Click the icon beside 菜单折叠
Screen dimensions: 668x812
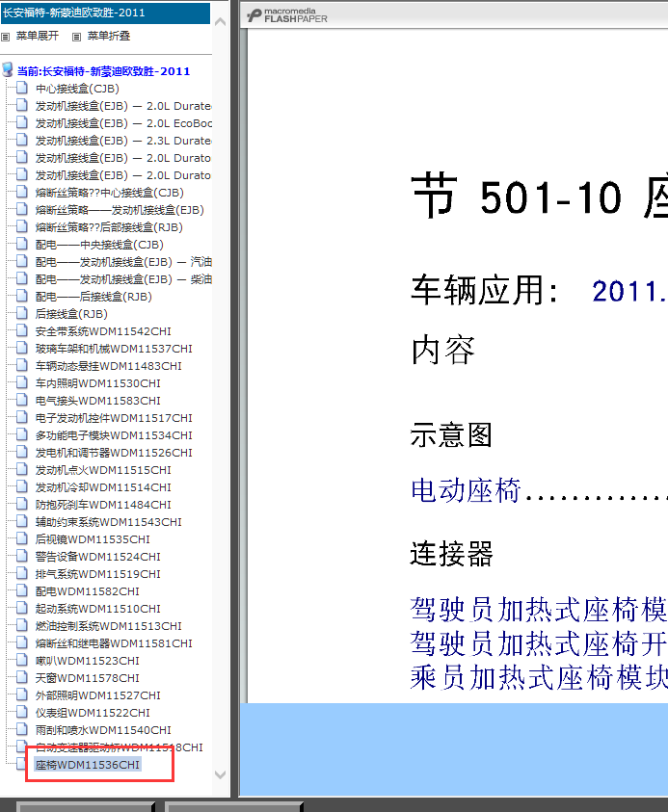pyautogui.click(x=77, y=37)
